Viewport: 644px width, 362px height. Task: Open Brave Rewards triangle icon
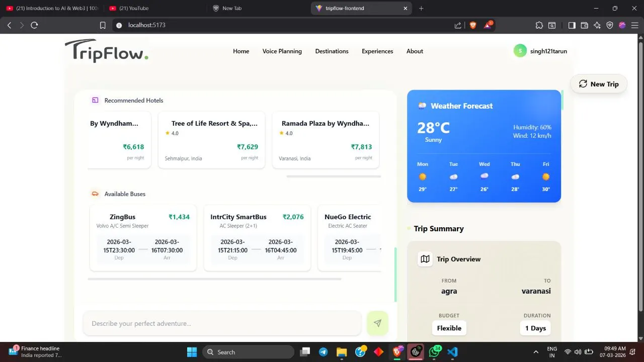(x=488, y=25)
